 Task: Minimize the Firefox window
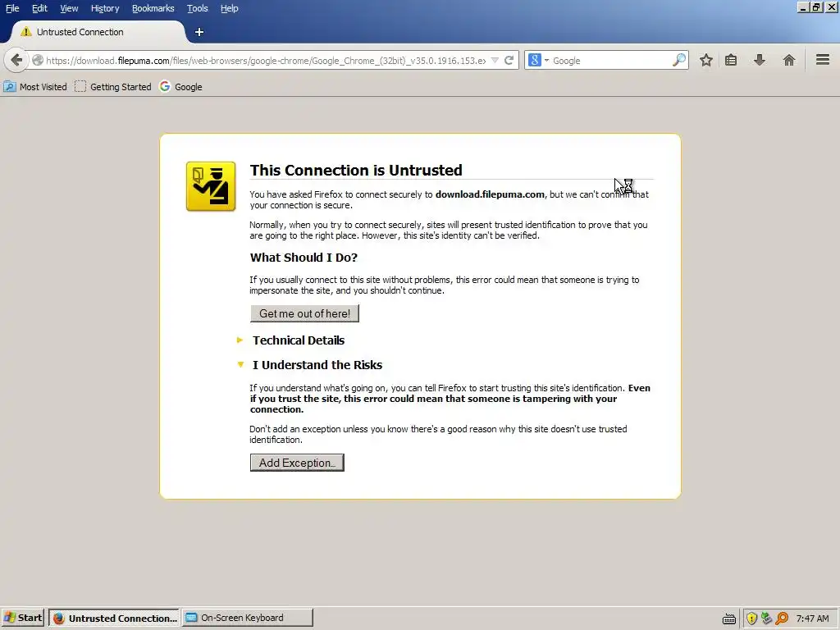click(803, 7)
